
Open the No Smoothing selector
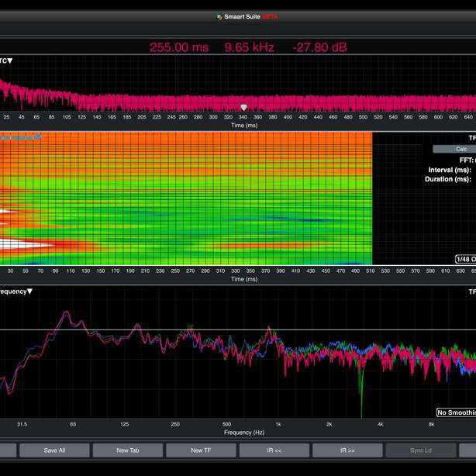pyautogui.click(x=456, y=413)
